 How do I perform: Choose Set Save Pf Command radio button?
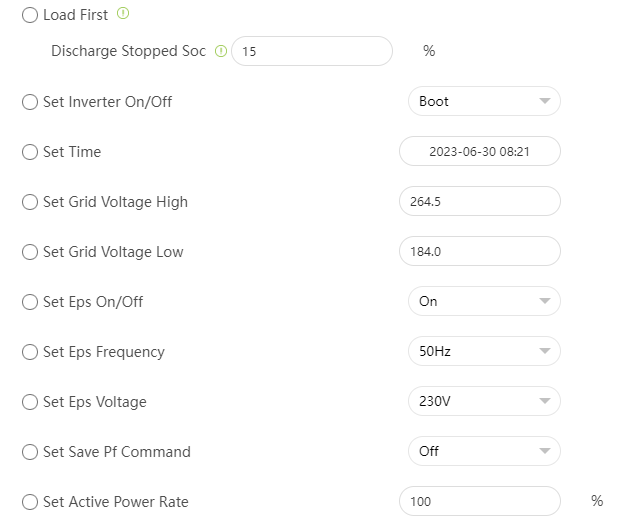(30, 452)
